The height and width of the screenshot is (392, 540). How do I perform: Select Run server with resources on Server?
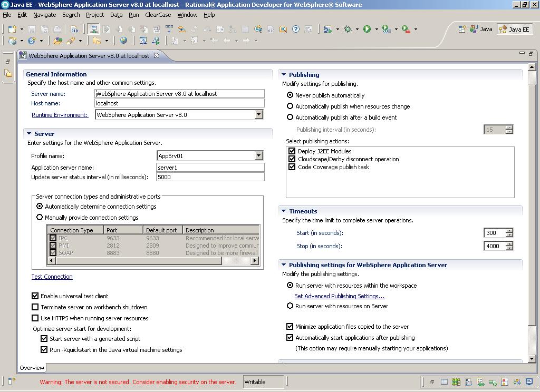(290, 306)
